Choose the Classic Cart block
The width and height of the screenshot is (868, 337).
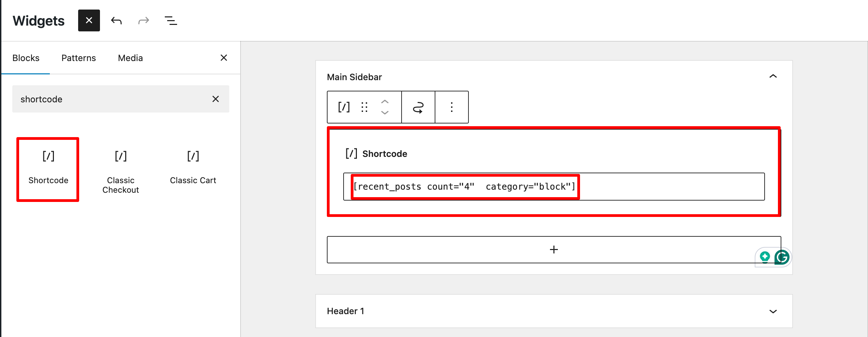click(x=193, y=167)
